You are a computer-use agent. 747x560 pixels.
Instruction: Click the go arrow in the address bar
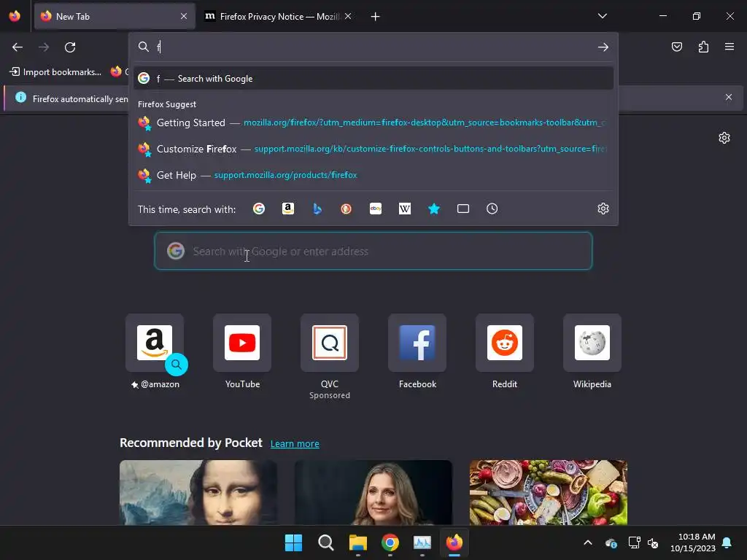coord(603,47)
